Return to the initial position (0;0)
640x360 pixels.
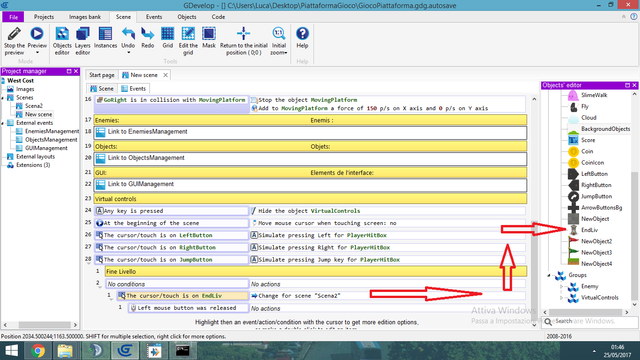[244, 41]
